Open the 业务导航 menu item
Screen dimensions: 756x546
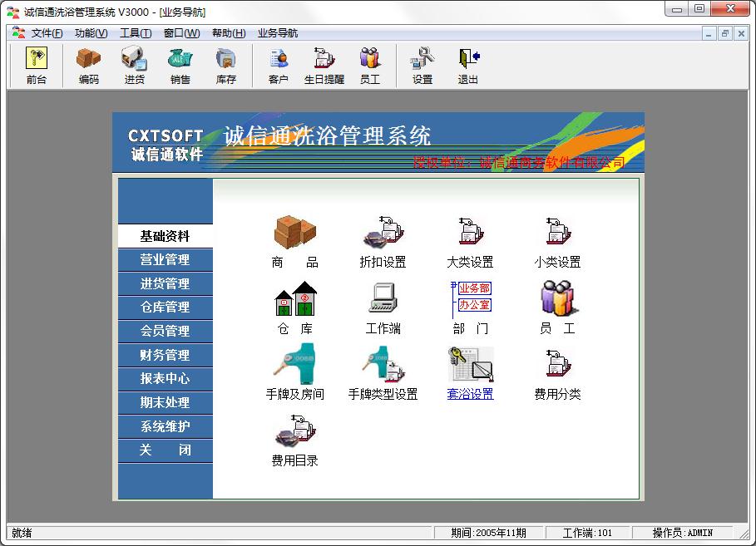[x=278, y=33]
